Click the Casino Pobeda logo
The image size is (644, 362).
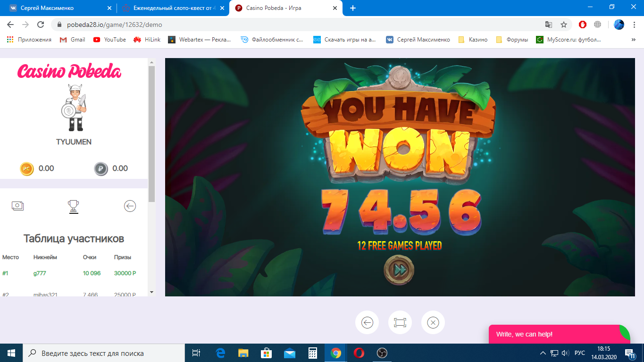pyautogui.click(x=69, y=72)
